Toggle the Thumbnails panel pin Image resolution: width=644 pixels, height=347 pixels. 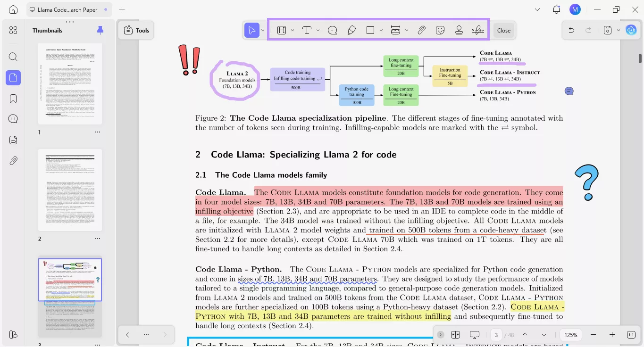(x=100, y=30)
